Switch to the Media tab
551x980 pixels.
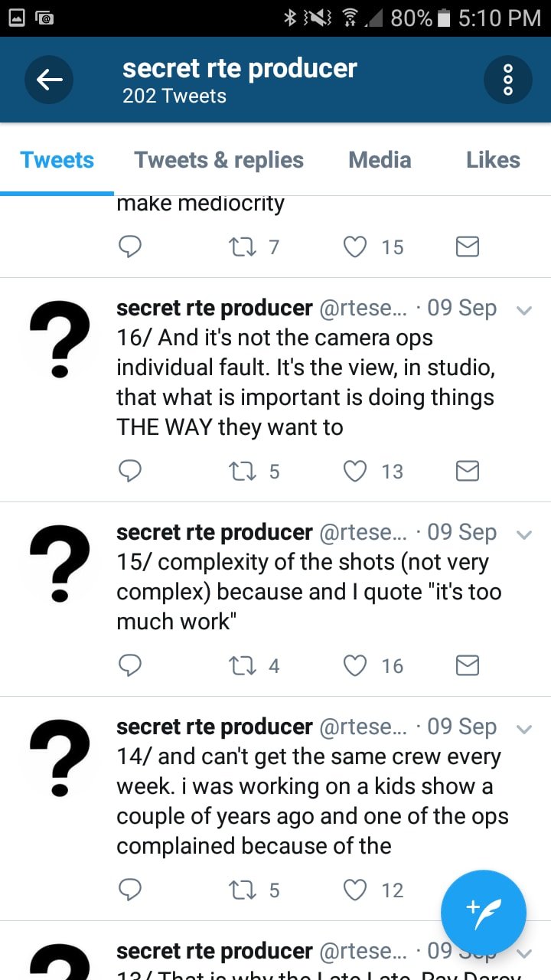[x=380, y=159]
